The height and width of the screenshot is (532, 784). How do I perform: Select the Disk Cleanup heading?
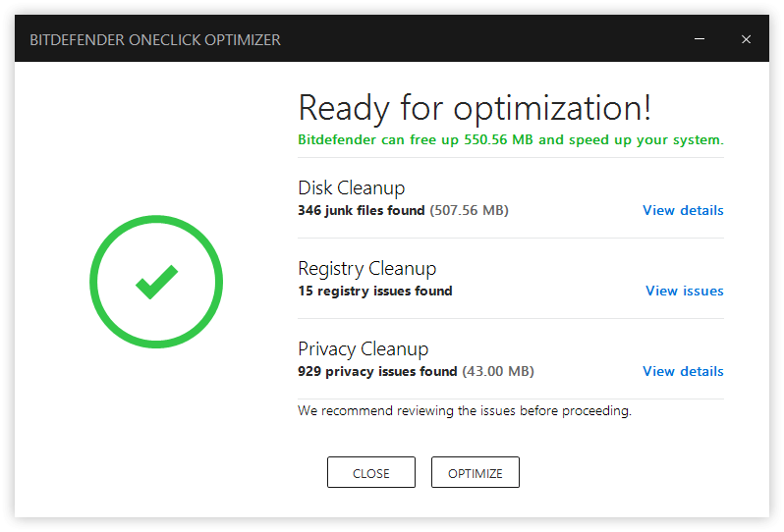(351, 187)
